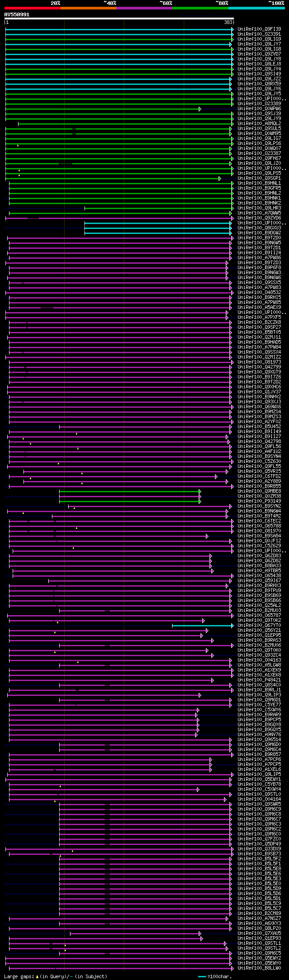Image resolution: width=289 pixels, height=980 pixels.
Task: Open hit UniRef100_Q9FI39
Action: (259, 29)
